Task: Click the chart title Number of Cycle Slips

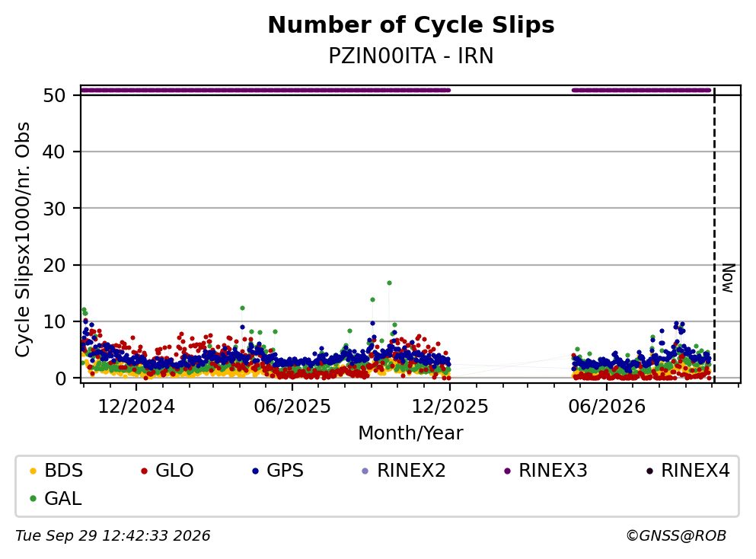Action: tap(411, 25)
